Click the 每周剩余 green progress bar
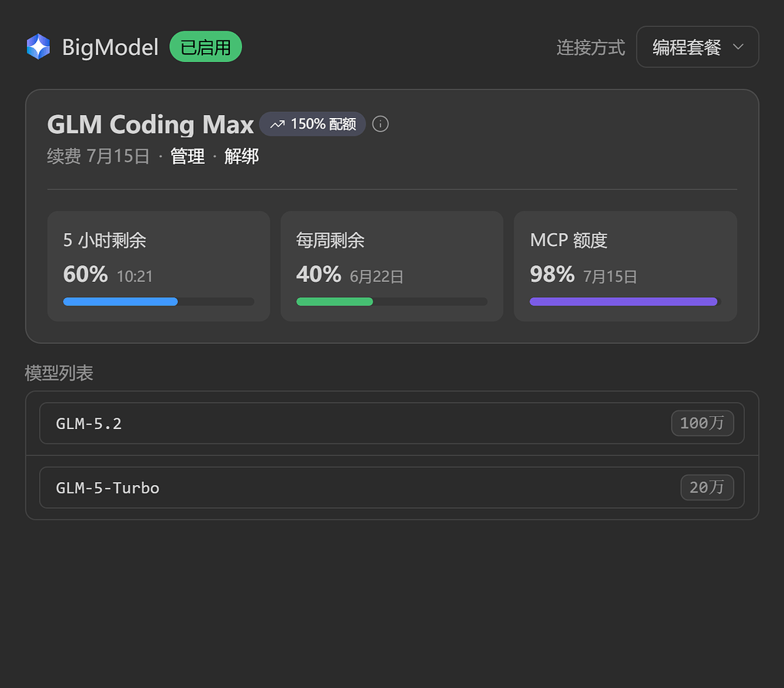 coord(392,302)
